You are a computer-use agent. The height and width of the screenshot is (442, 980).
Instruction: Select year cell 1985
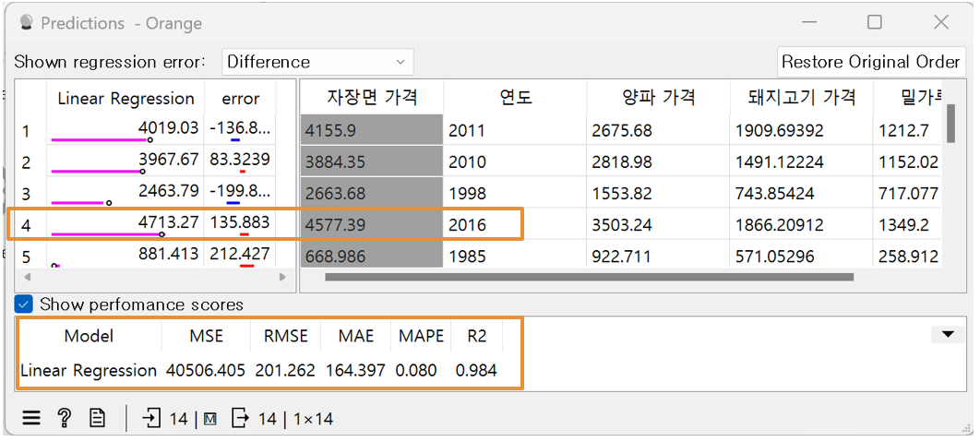click(x=515, y=256)
